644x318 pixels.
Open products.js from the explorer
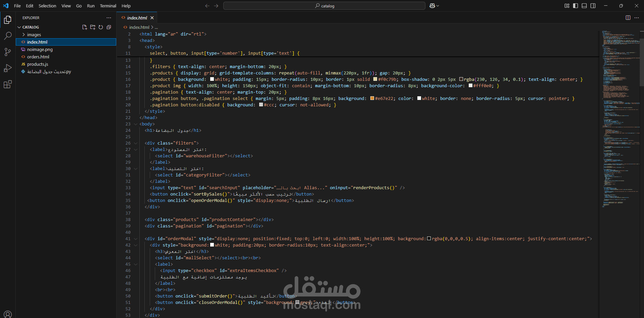click(37, 64)
